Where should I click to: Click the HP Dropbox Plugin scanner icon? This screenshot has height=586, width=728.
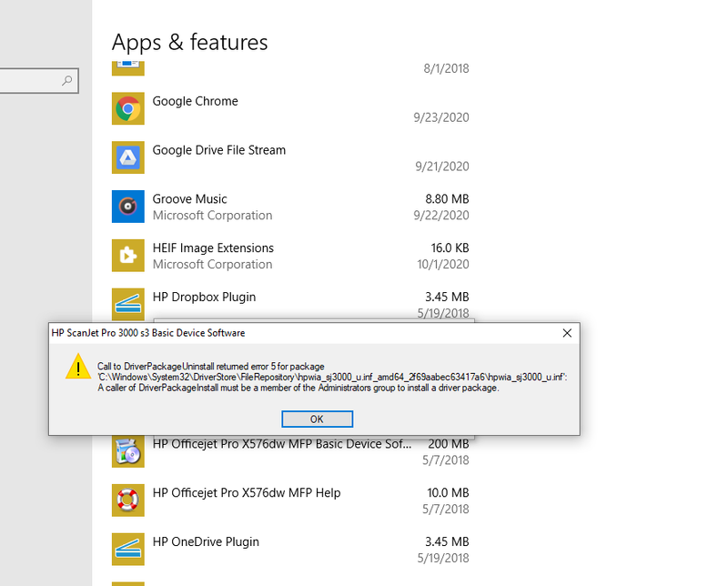click(x=127, y=303)
